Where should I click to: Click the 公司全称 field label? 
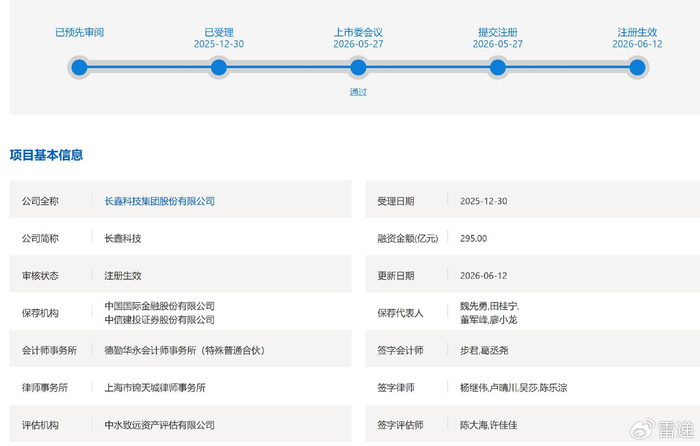point(40,201)
